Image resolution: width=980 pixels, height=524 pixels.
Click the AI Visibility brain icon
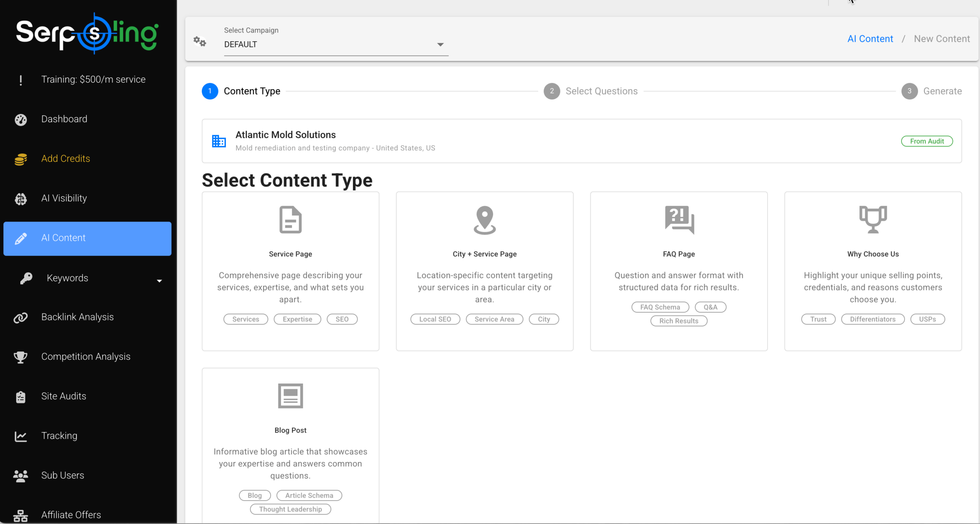pyautogui.click(x=21, y=199)
